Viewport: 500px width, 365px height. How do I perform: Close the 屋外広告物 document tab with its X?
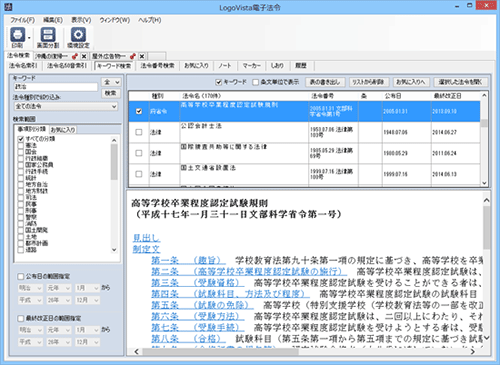point(142,56)
